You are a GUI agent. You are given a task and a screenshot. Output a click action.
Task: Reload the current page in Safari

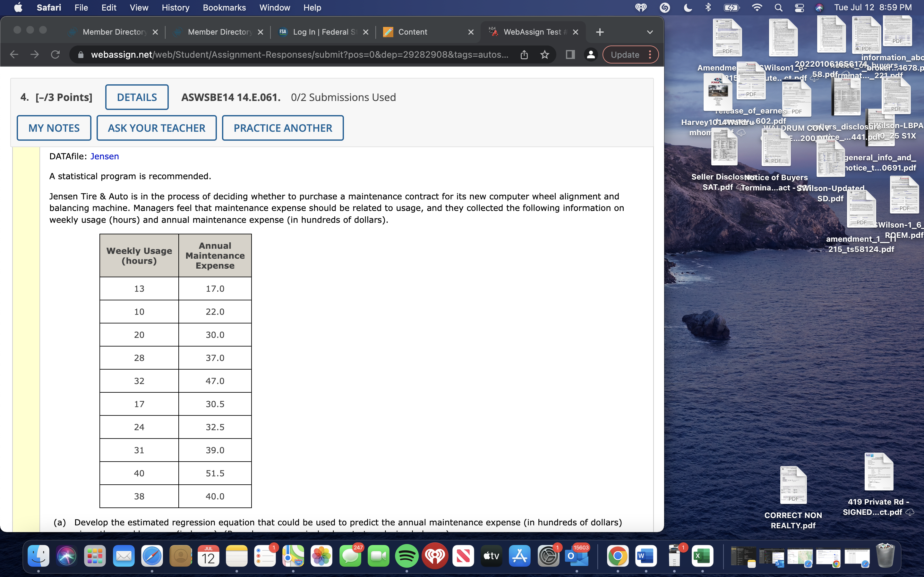[56, 54]
